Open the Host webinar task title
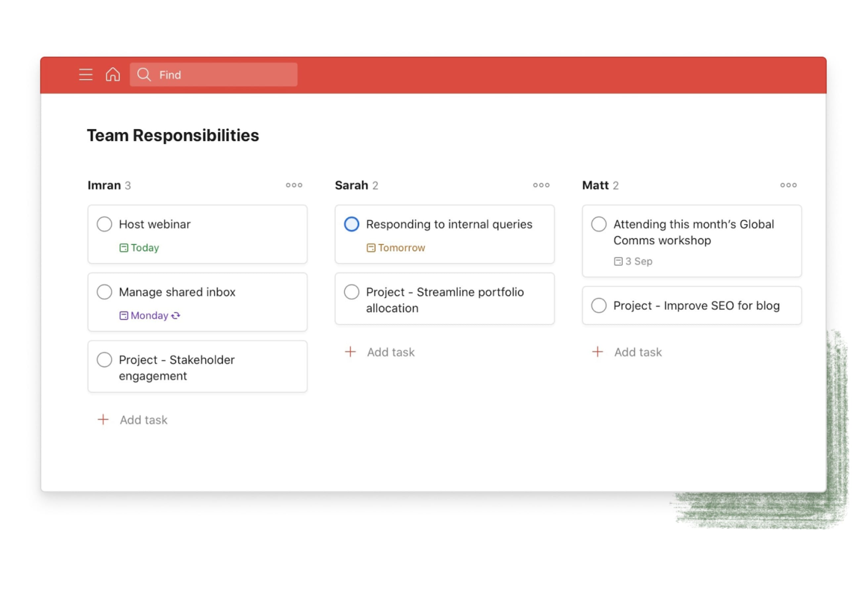The width and height of the screenshot is (868, 590). coord(154,224)
